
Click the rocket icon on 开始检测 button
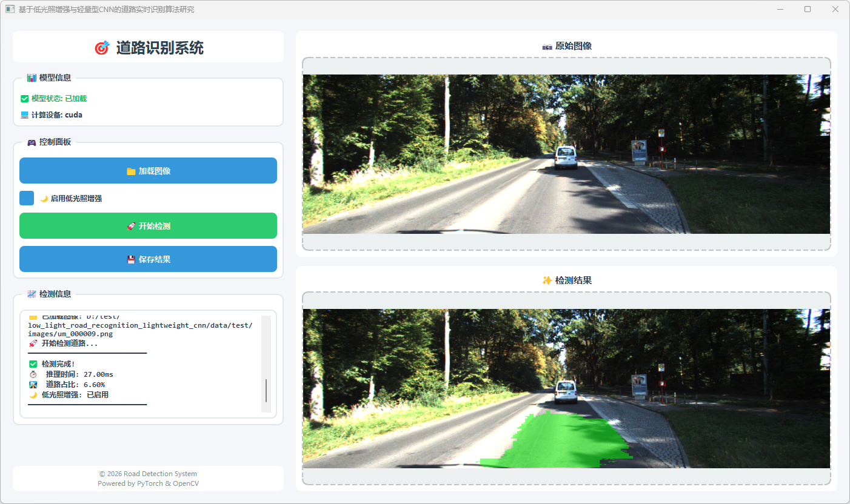pyautogui.click(x=131, y=226)
